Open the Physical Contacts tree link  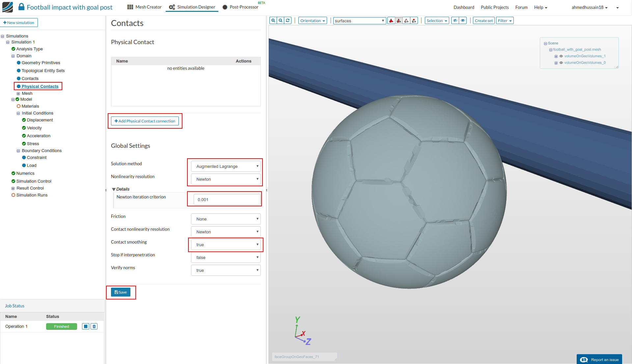(x=40, y=87)
